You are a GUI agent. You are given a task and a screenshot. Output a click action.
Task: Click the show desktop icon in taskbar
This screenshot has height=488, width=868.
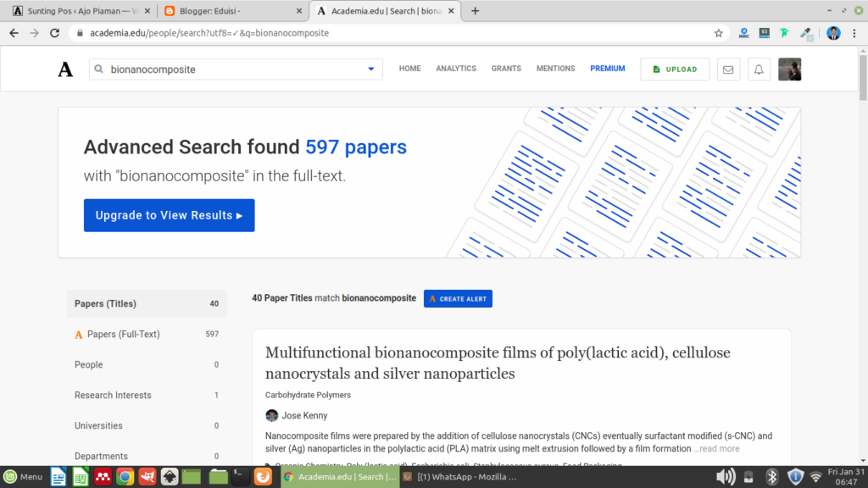click(192, 476)
